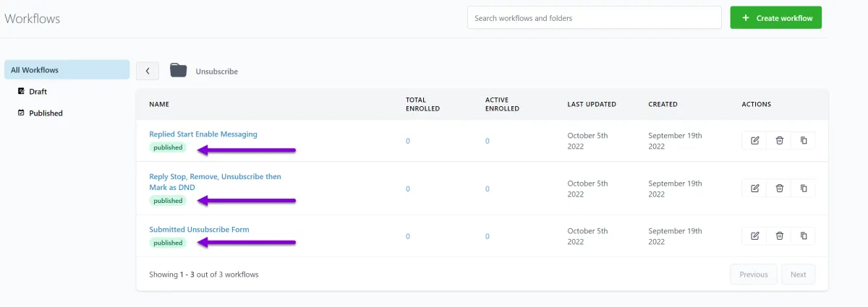
Task: Click the Create workflow button
Action: [775, 18]
